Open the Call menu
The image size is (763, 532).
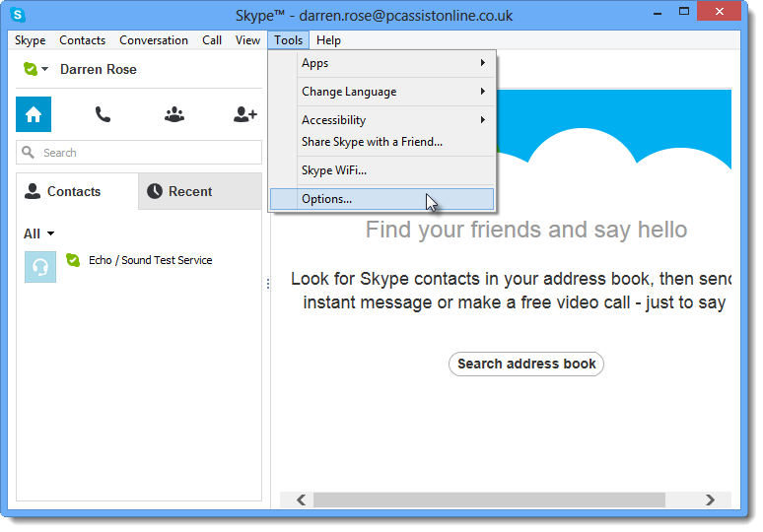pos(212,40)
